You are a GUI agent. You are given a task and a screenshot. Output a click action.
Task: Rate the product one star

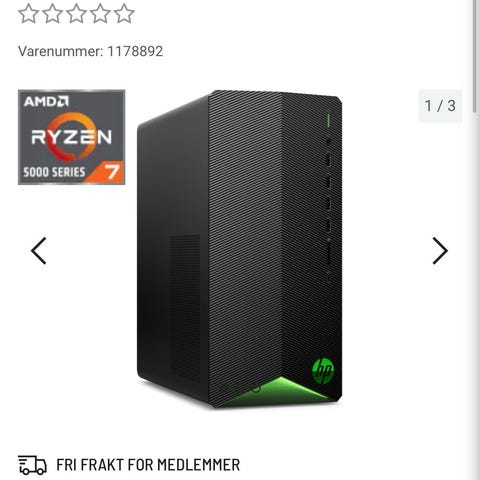click(29, 14)
